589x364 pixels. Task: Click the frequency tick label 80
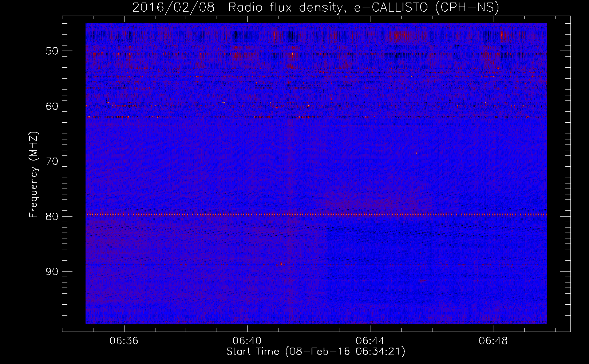point(52,216)
